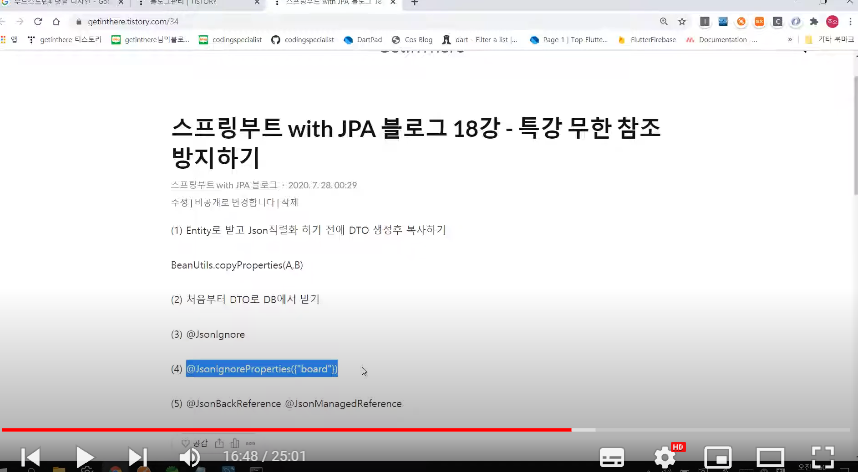The height and width of the screenshot is (472, 858).
Task: Click @JsonBackReference @JsonManagedReference text
Action: pyautogui.click(x=294, y=404)
